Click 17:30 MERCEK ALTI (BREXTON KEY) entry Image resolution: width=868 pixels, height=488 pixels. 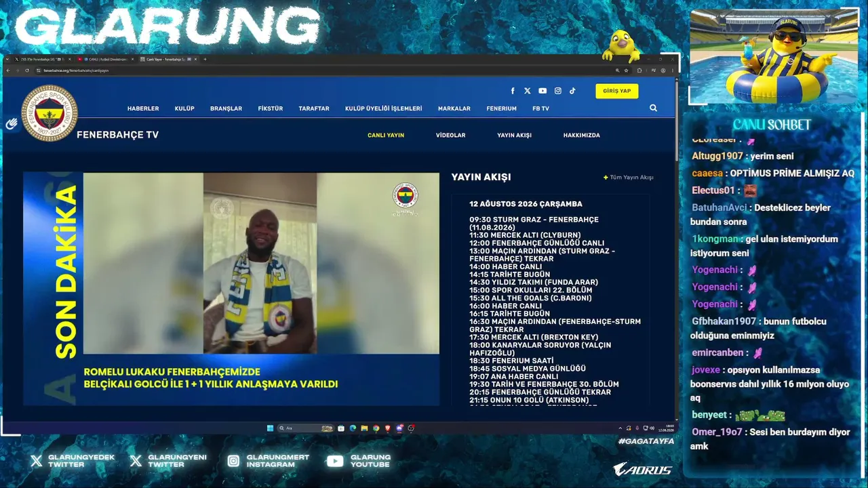click(534, 337)
